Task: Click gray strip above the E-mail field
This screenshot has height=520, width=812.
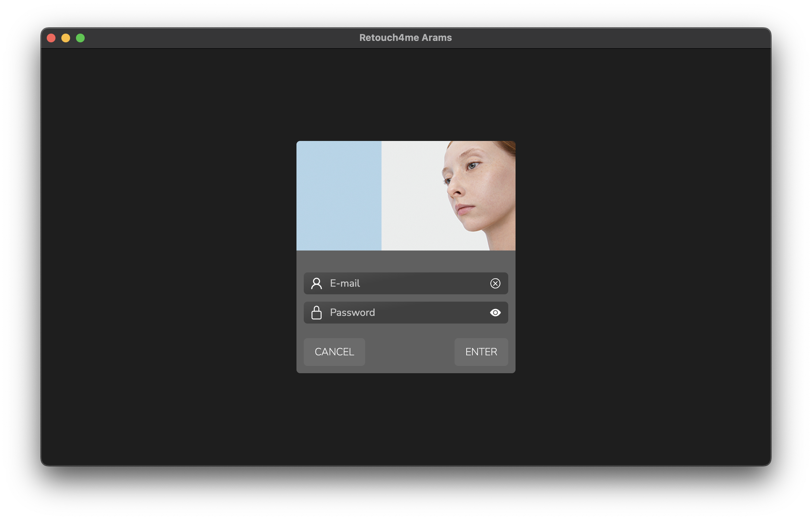Action: pos(406,261)
